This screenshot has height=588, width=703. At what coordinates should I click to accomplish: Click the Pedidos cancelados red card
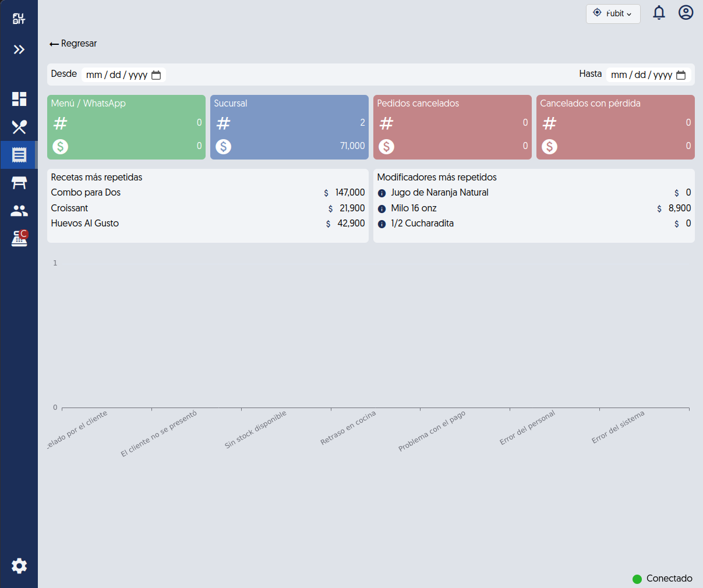tap(453, 127)
